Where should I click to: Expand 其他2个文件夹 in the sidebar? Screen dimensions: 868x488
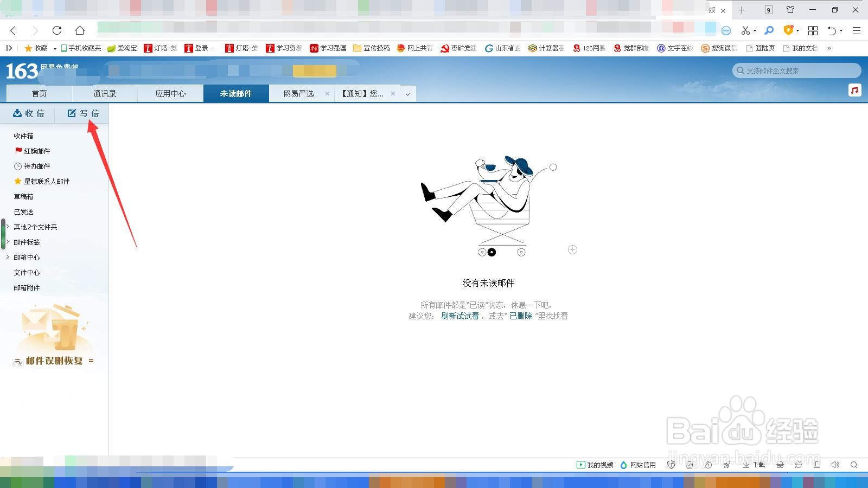pos(8,227)
